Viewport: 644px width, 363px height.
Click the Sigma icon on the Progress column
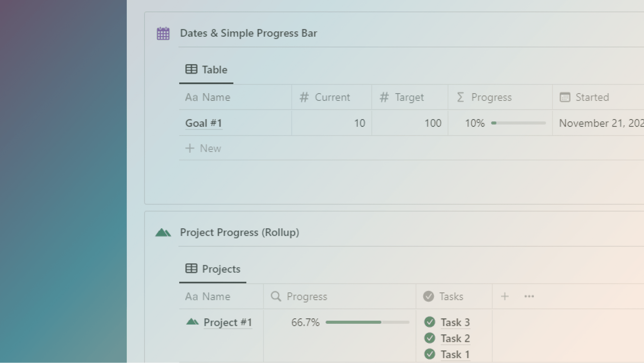pos(460,97)
